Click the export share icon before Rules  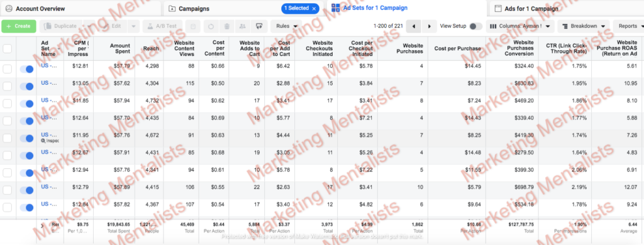point(259,26)
